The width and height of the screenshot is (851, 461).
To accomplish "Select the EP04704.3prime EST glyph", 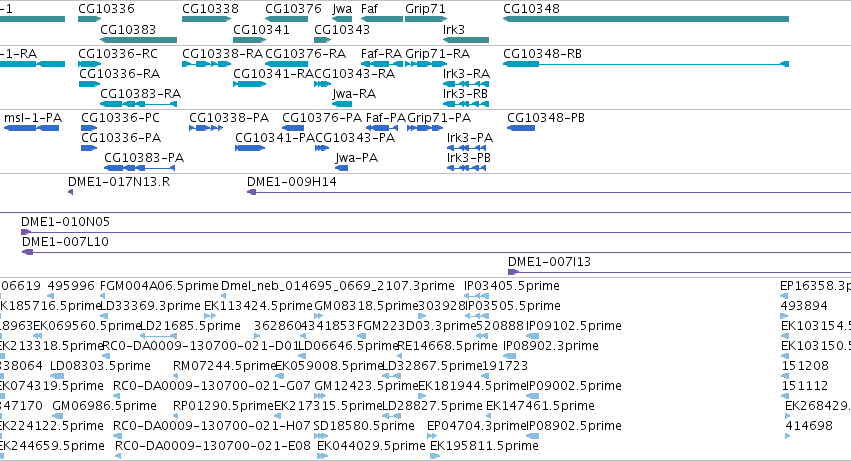I will tap(432, 436).
